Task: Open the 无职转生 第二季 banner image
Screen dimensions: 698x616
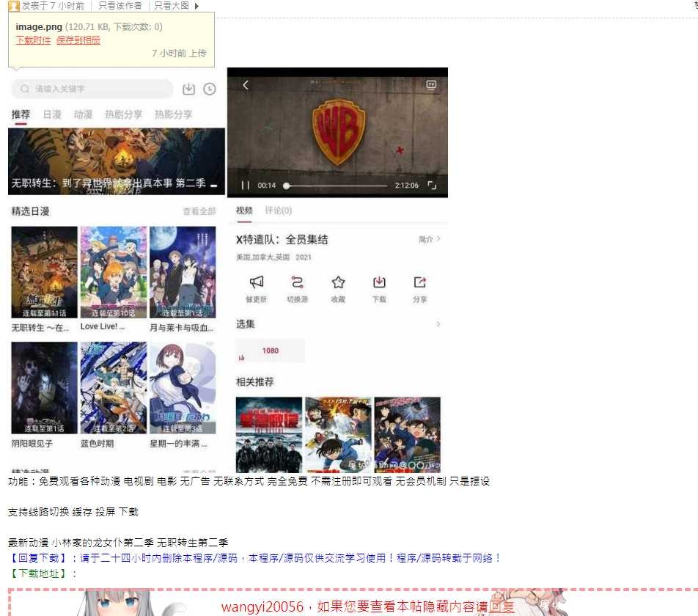Action: click(x=117, y=161)
